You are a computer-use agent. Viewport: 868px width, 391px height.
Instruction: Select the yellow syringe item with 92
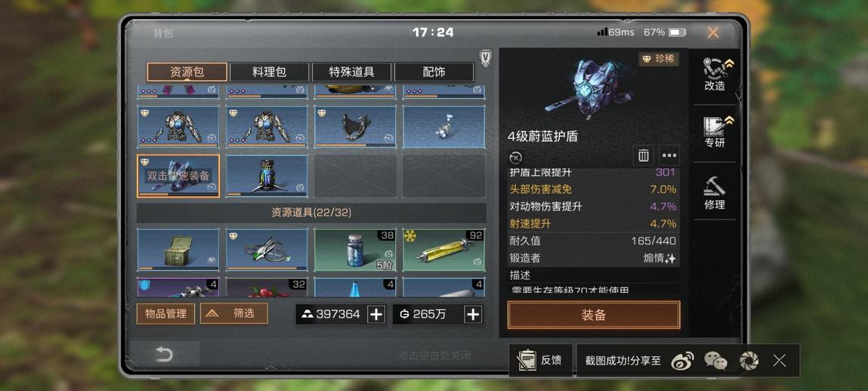click(x=444, y=250)
